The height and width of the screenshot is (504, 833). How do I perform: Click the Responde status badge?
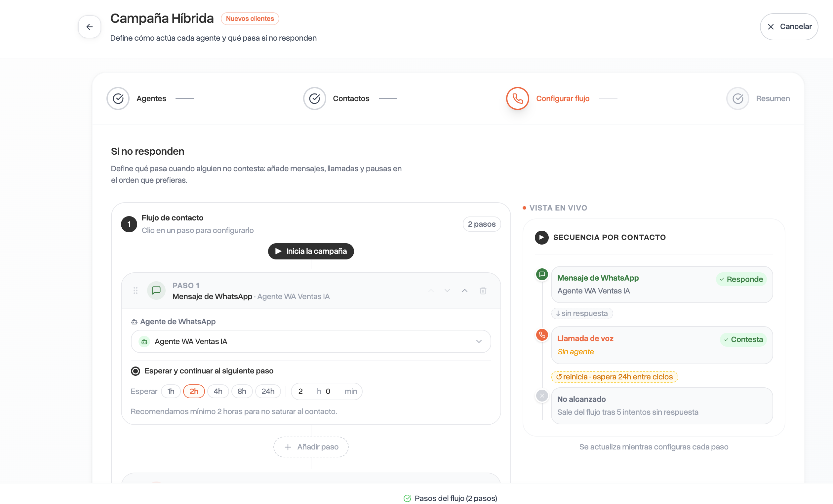point(741,280)
